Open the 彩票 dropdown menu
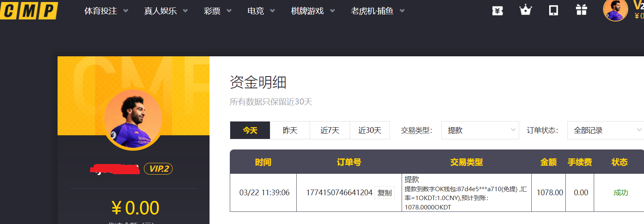Viewport: 644px width, 224px height. pyautogui.click(x=217, y=11)
